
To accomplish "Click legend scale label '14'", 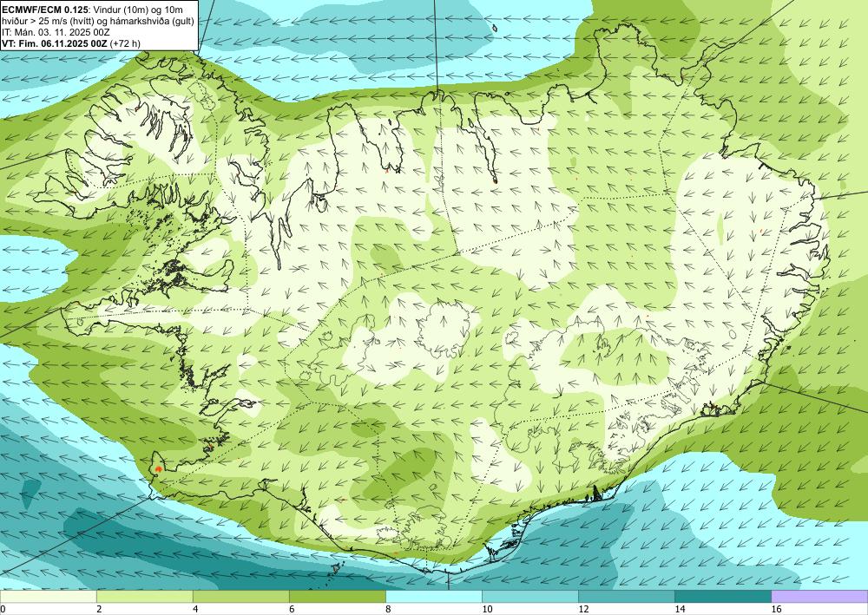I will coord(680,610).
